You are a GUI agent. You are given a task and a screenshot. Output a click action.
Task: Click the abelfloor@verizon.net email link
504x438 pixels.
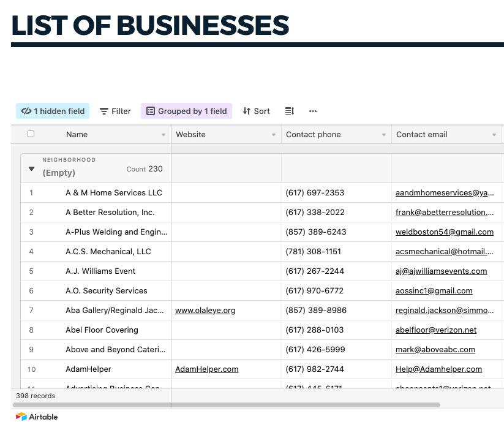(x=436, y=330)
